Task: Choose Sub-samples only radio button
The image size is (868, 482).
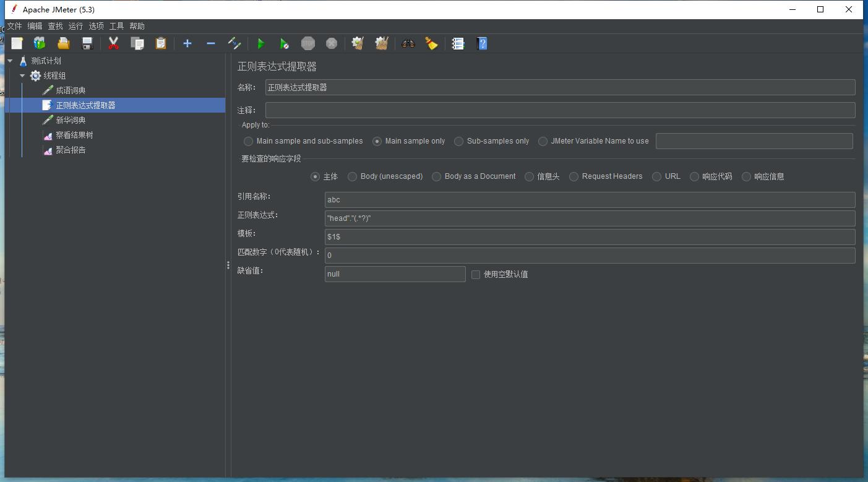Action: (x=458, y=141)
